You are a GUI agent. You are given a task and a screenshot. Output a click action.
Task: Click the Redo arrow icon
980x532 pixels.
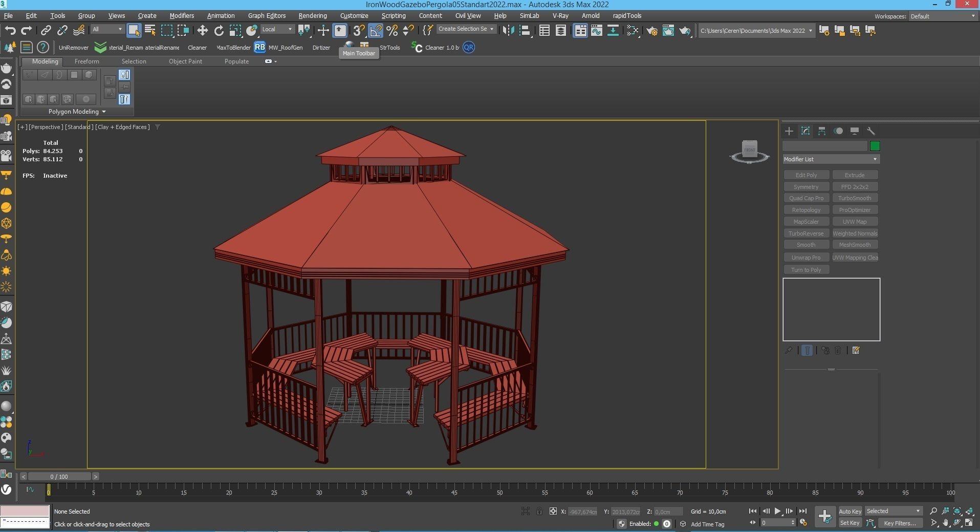(x=27, y=31)
